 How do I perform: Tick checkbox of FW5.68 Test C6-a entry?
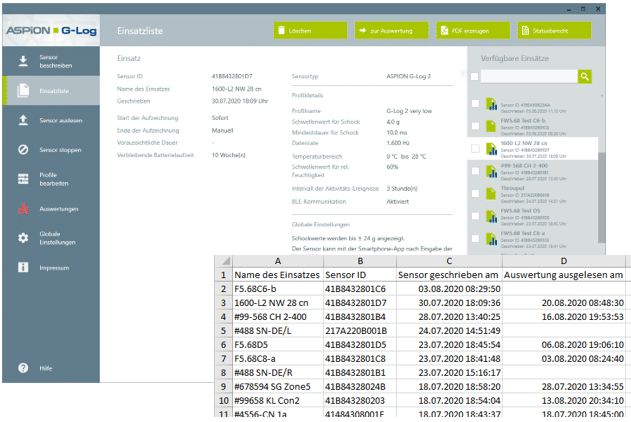[475, 239]
